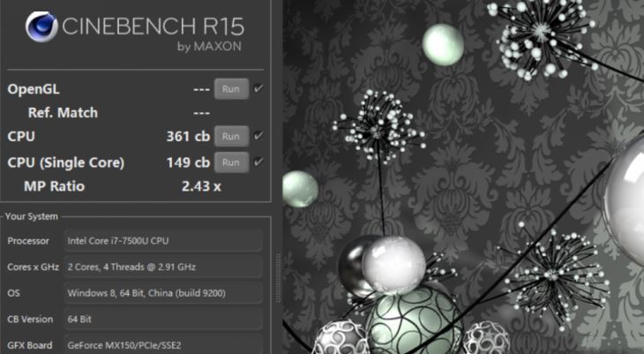The image size is (644, 354).
Task: Click the Cinebench sphere logo icon
Action: click(41, 27)
